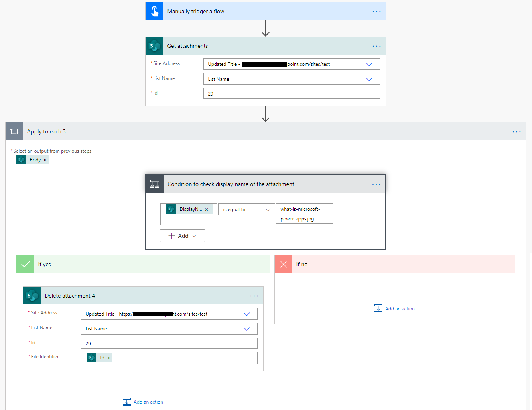This screenshot has width=532, height=410.
Task: Open the ellipsis menu for Apply to each 3
Action: (516, 131)
